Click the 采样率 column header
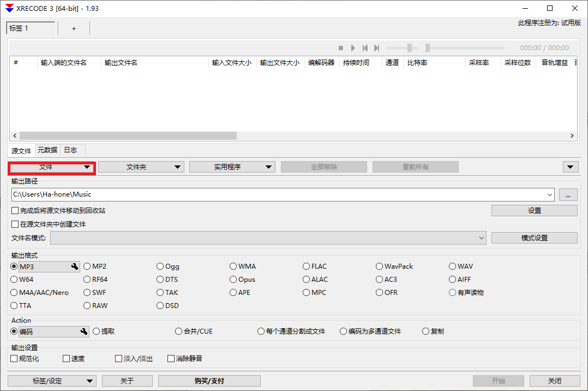The image size is (588, 391). pyautogui.click(x=483, y=63)
